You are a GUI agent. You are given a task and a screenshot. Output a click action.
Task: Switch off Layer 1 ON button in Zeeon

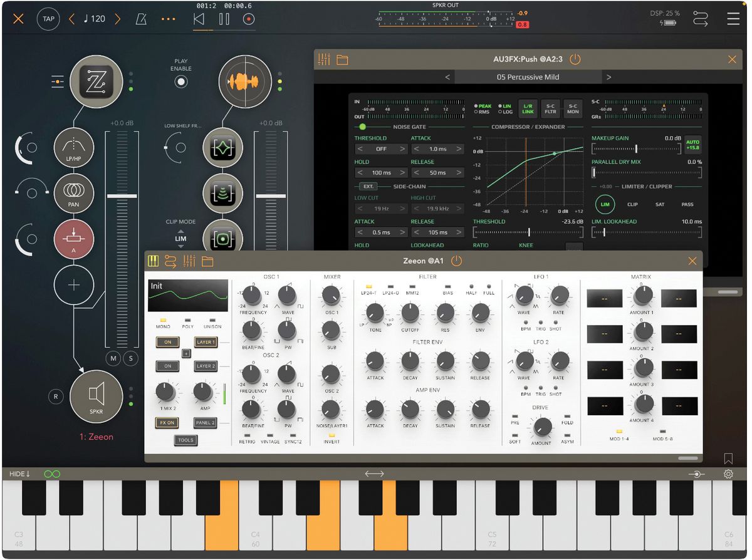pyautogui.click(x=168, y=342)
